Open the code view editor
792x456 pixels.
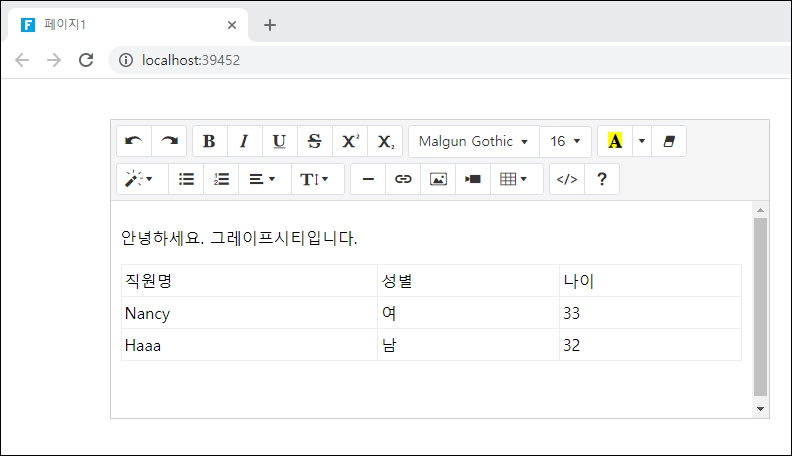click(567, 179)
